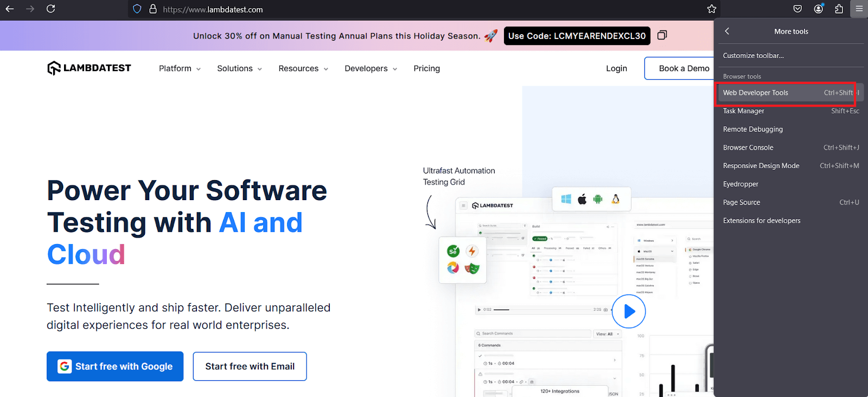
Task: Click Start free with Google
Action: click(115, 367)
